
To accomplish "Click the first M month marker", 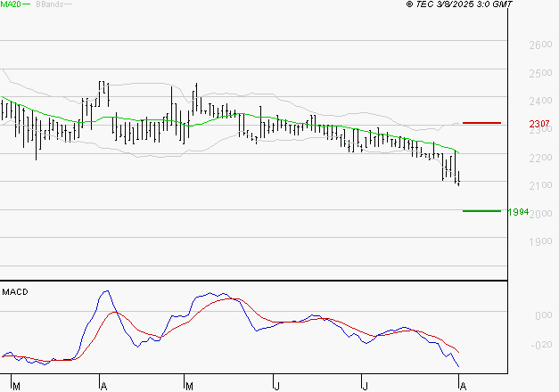I will [16, 387].
